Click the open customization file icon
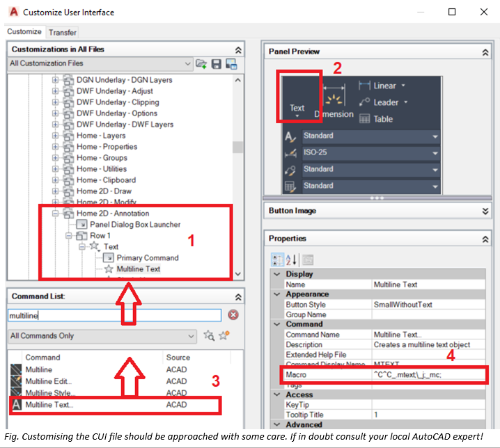 (201, 64)
